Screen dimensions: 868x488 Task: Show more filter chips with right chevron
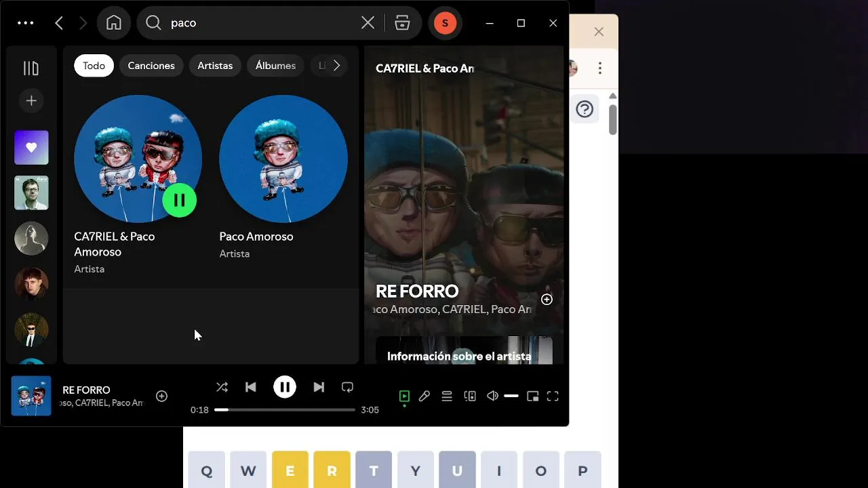click(336, 66)
